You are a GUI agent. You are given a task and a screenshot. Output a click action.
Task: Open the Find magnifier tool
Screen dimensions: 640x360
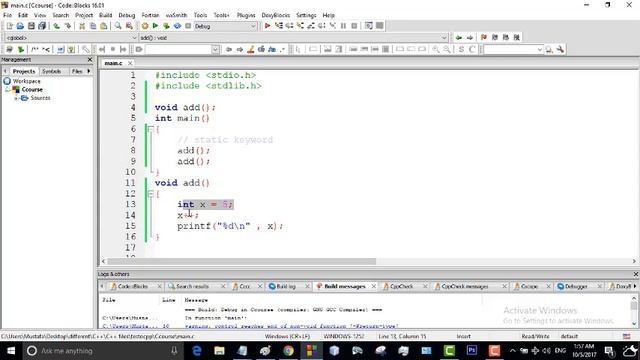pyautogui.click(x=118, y=26)
